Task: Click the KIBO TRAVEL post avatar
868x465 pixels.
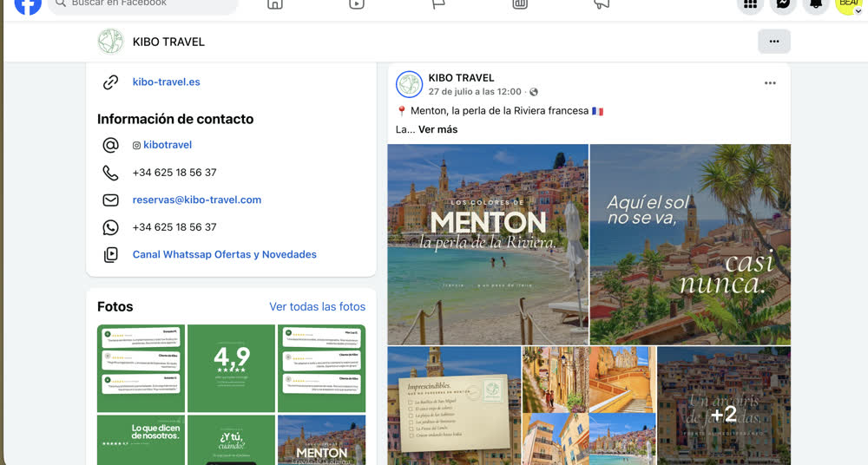Action: (x=409, y=84)
